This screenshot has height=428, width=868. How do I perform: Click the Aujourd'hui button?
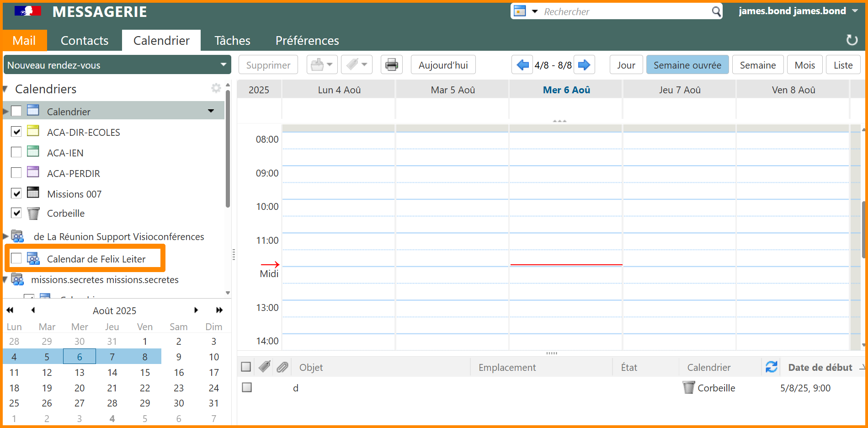[x=443, y=65]
